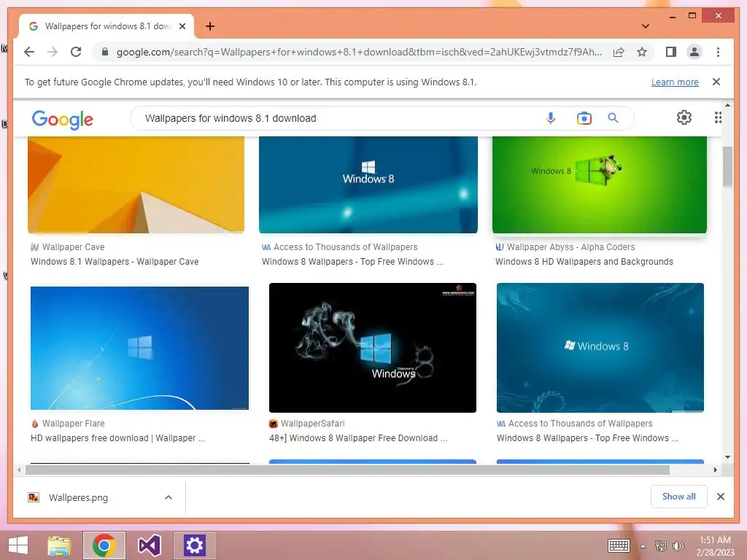
Task: Start a voice search with the microphone
Action: 551,117
